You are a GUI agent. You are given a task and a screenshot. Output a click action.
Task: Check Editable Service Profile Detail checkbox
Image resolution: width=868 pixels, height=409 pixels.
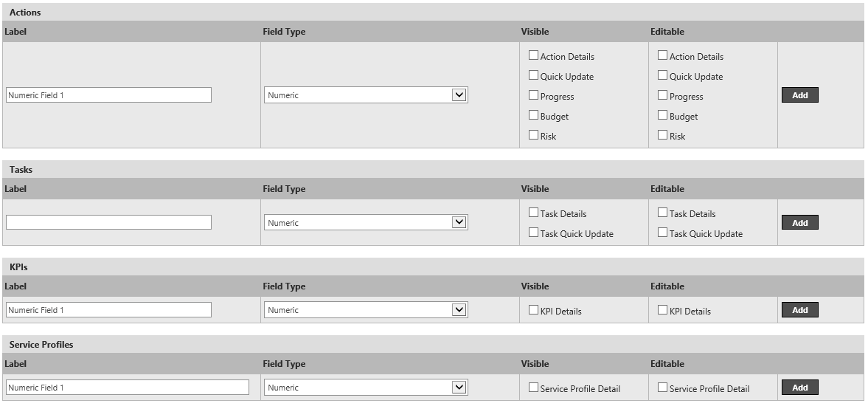point(662,388)
